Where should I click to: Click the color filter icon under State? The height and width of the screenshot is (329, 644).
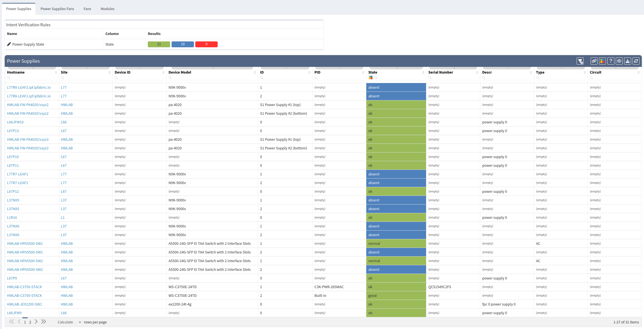(x=370, y=78)
